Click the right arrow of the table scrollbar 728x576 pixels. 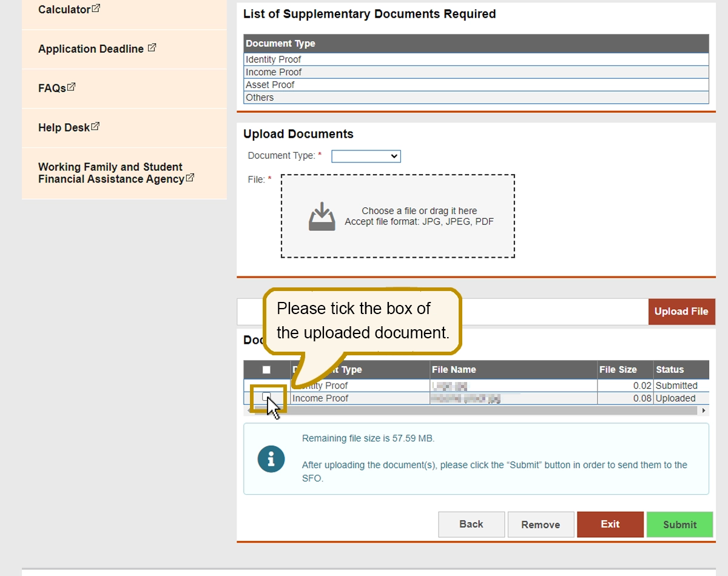point(704,410)
